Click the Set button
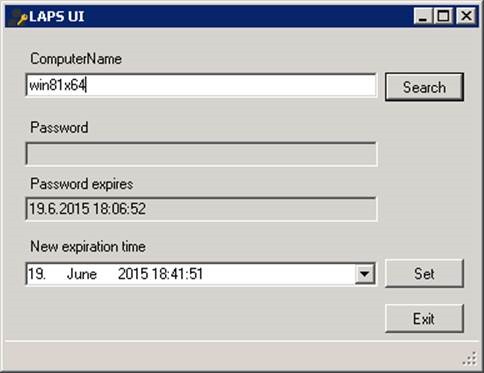Viewport: 484px width, 373px height. [x=424, y=274]
